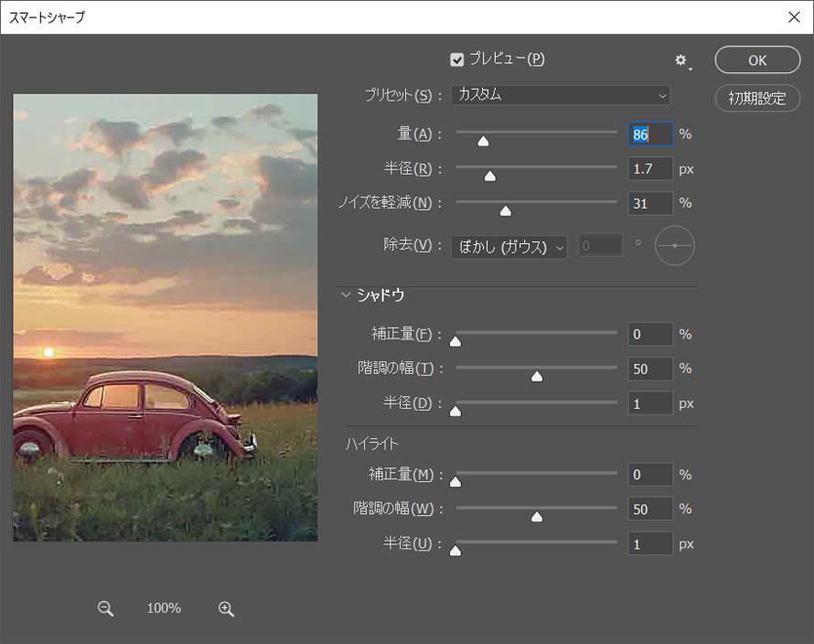Open the プリセット dropdown showing カスタム

click(561, 95)
